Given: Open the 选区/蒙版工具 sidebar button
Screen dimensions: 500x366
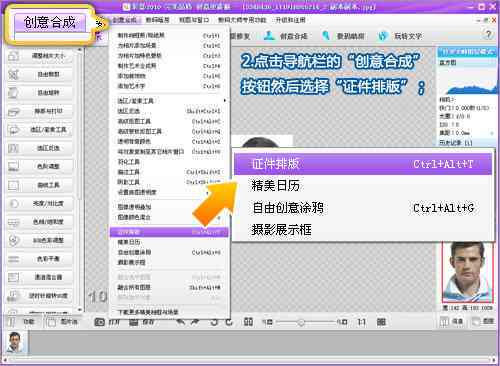Looking at the screenshot, I should [x=39, y=130].
